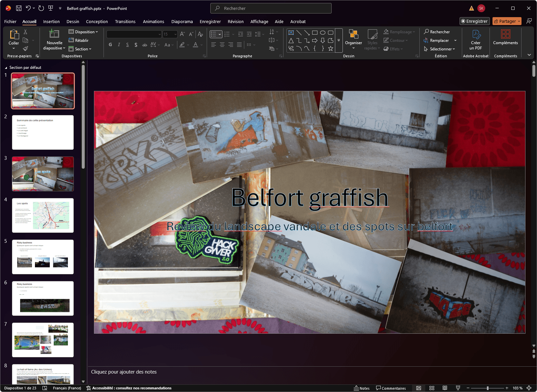Open the Disposition dropdown

(x=83, y=32)
